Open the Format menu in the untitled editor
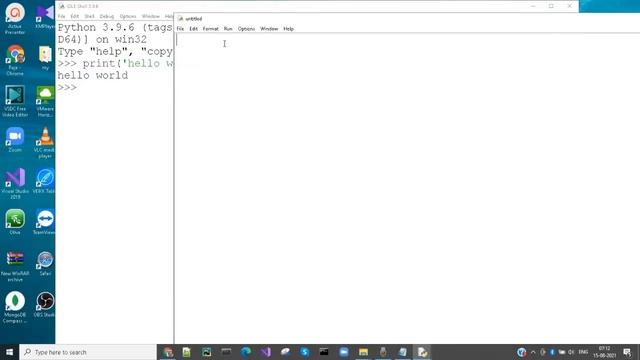 click(211, 29)
